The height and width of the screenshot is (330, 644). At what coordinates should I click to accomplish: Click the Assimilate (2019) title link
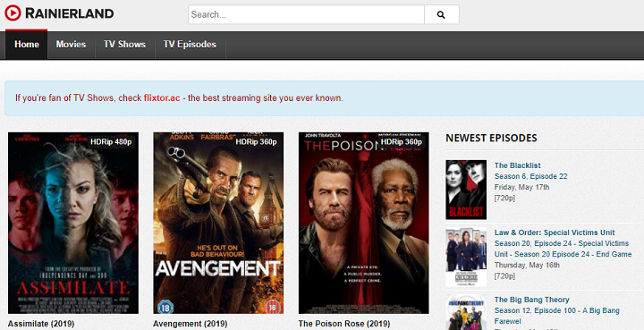(41, 324)
